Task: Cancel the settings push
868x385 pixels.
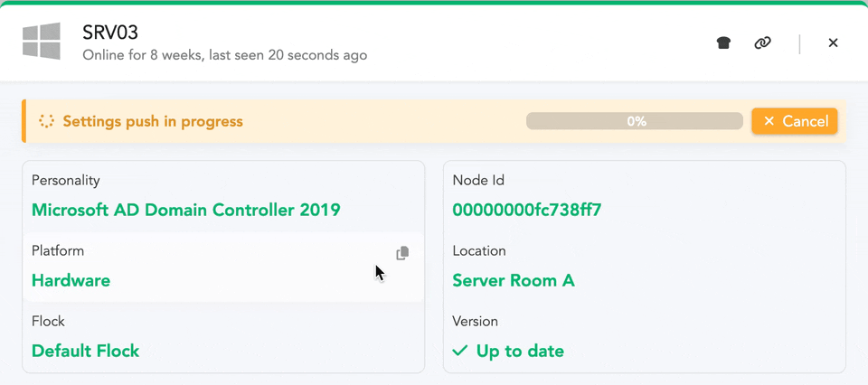Action: [x=794, y=121]
